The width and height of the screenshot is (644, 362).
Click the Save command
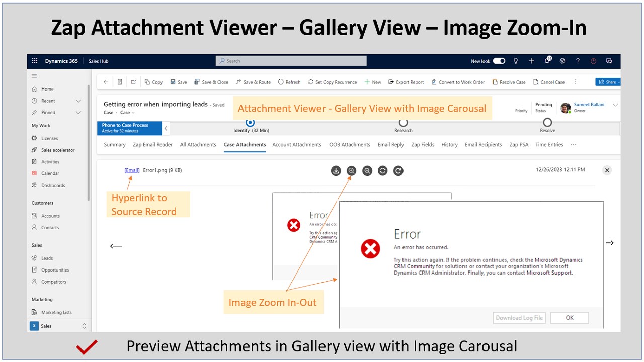(x=179, y=82)
